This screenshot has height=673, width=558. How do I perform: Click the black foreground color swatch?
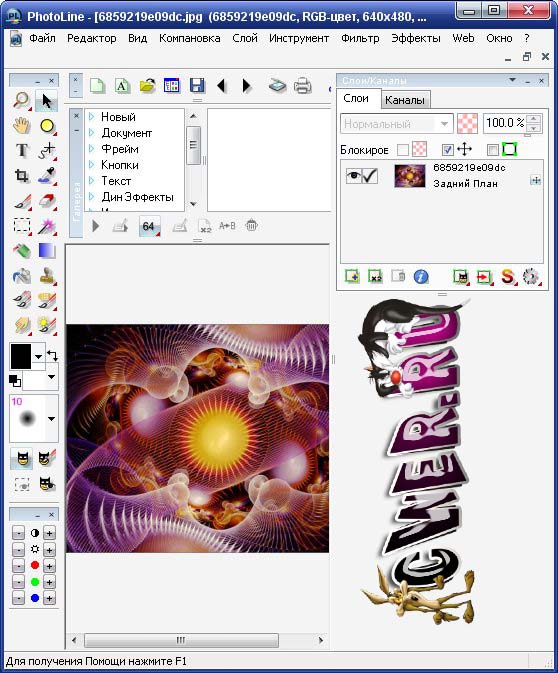[21, 356]
